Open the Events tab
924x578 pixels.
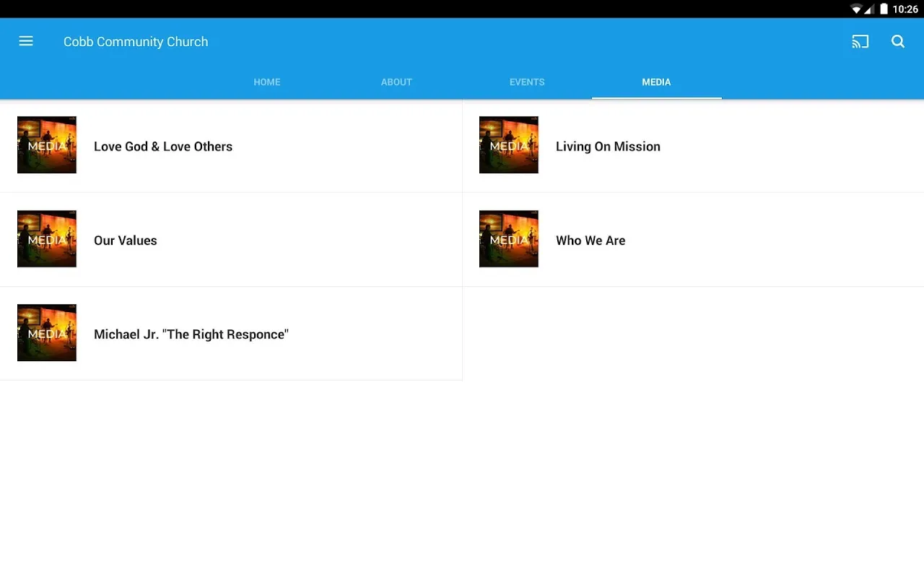click(527, 82)
